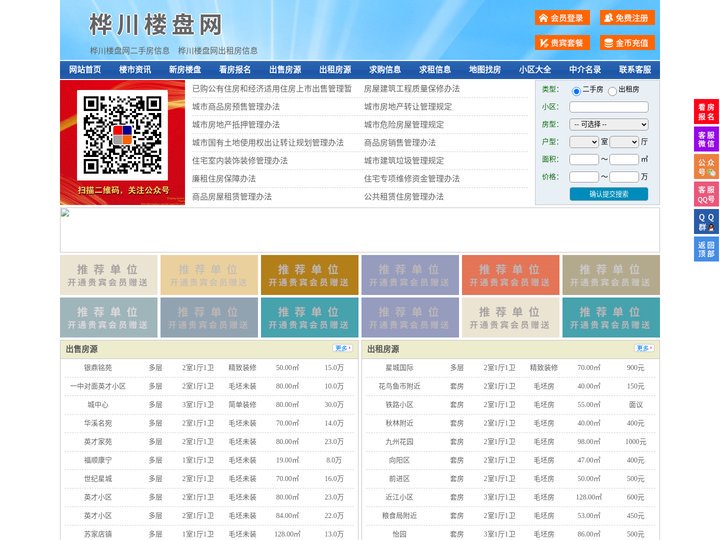Click the orange 公众号 sidebar icon
This screenshot has width=720, height=540.
[x=706, y=167]
